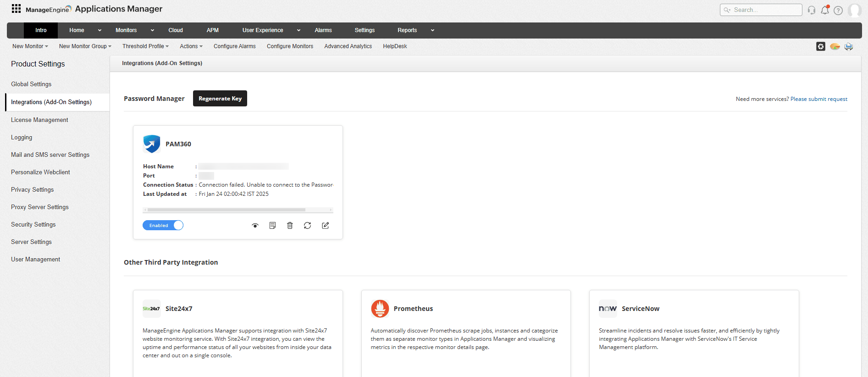This screenshot has width=868, height=377.
Task: Click the ServiceNow integration card title
Action: point(641,309)
